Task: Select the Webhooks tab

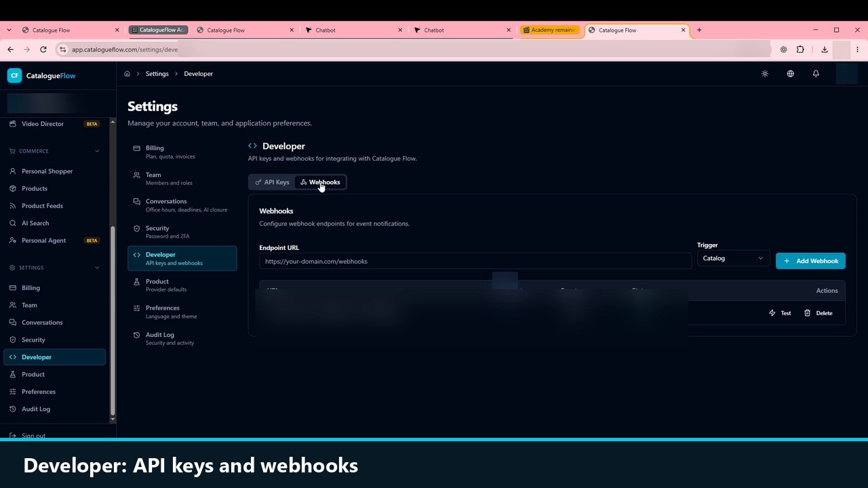Action: click(320, 182)
